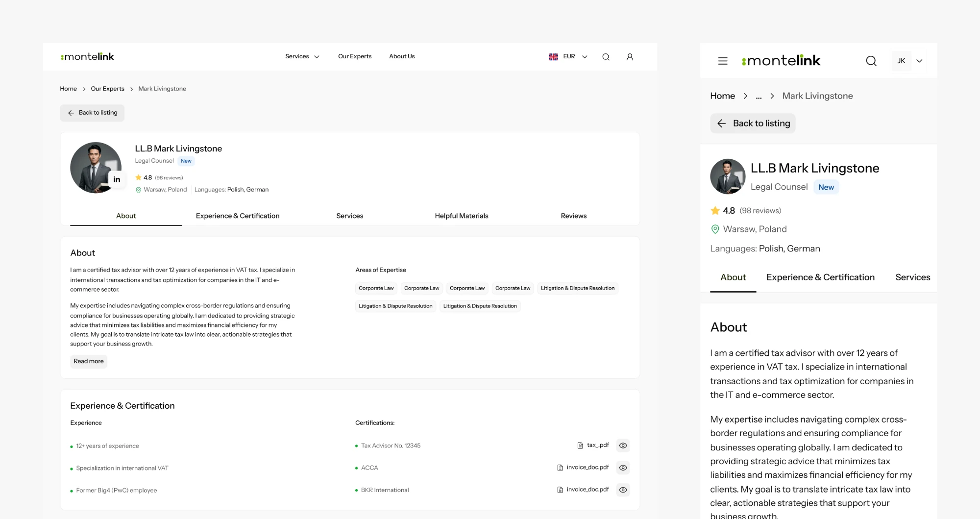Open the mobile hamburger menu icon
This screenshot has height=519, width=980.
click(723, 61)
